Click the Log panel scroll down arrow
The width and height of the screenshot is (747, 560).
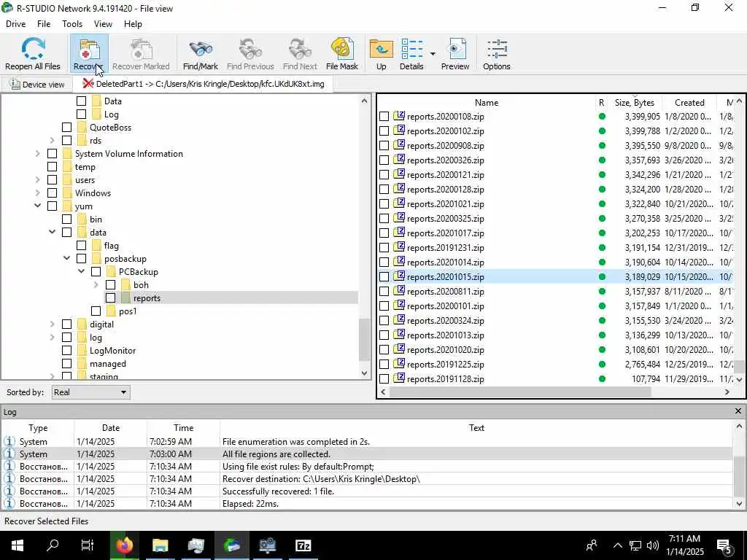coord(739,503)
